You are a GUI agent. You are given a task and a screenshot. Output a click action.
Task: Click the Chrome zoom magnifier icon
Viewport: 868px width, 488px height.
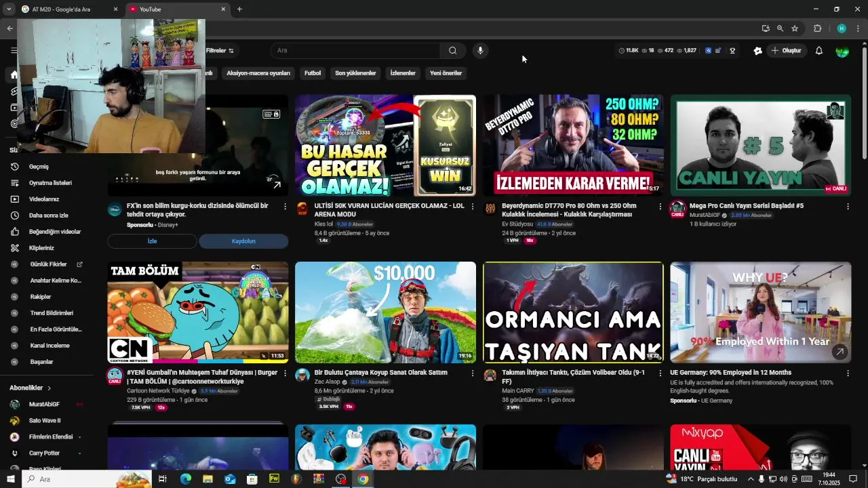[780, 28]
